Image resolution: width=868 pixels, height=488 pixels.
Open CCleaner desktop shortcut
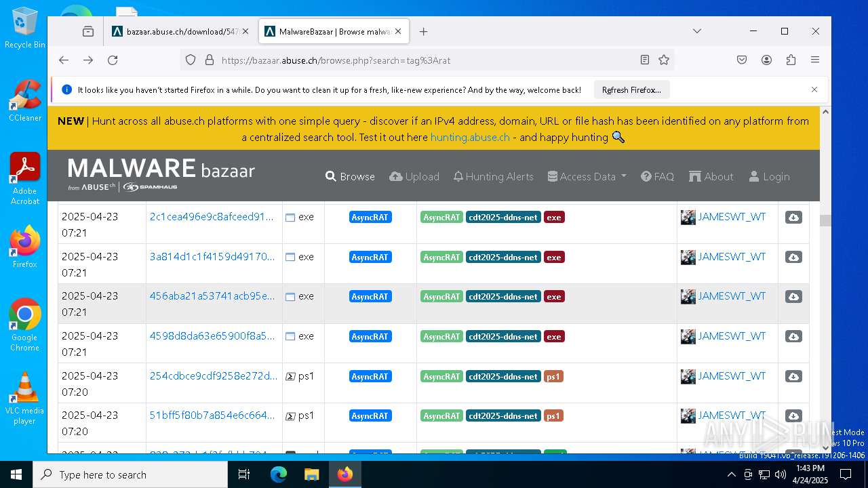pyautogui.click(x=25, y=100)
